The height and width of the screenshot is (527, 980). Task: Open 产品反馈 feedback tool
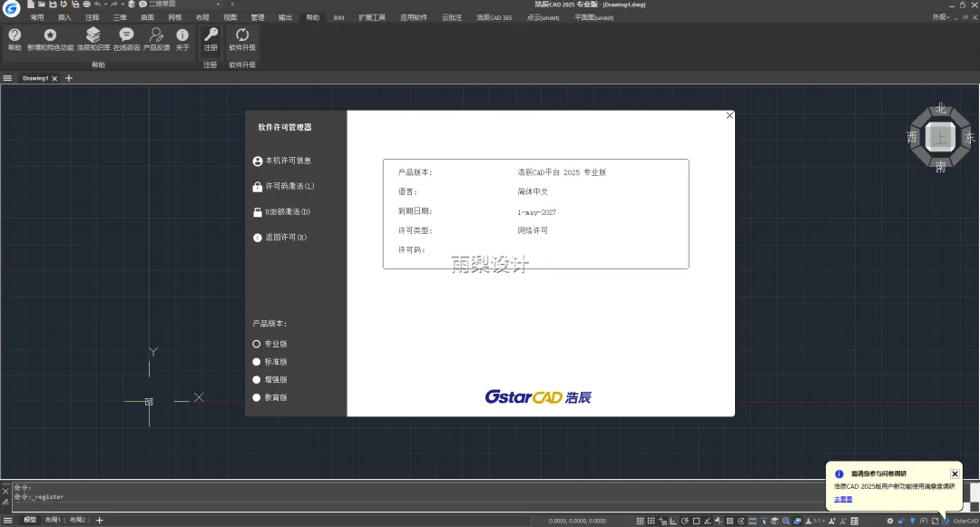click(156, 39)
